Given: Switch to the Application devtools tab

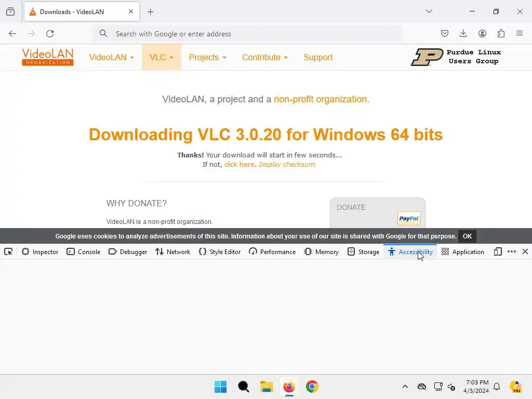Looking at the screenshot, I should tap(462, 252).
